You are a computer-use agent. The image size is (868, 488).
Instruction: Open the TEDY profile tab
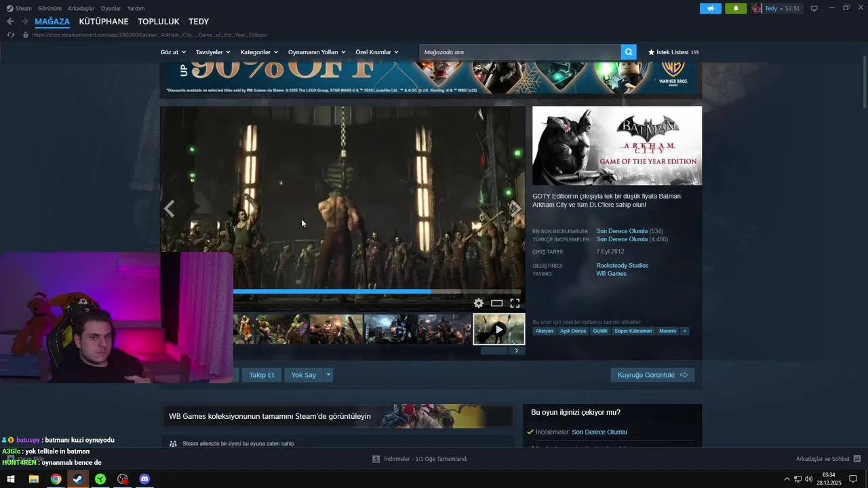tap(199, 22)
